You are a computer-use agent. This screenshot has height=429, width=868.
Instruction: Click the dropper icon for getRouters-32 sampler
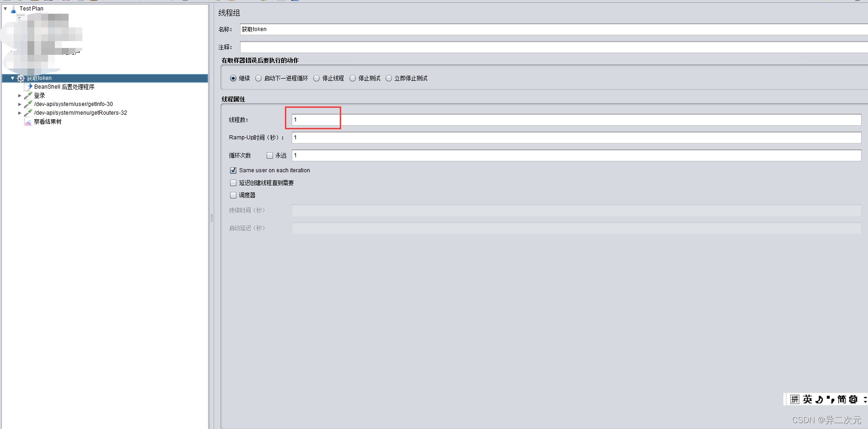(28, 113)
